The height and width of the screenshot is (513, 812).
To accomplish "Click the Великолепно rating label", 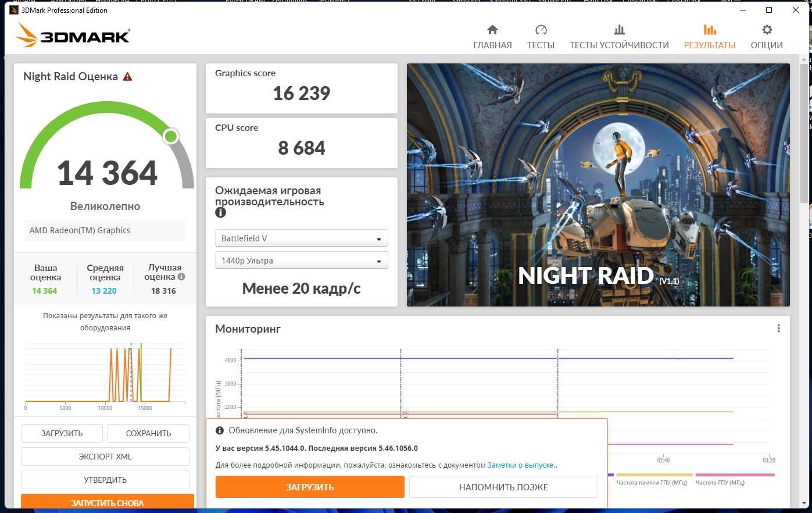I will point(105,206).
